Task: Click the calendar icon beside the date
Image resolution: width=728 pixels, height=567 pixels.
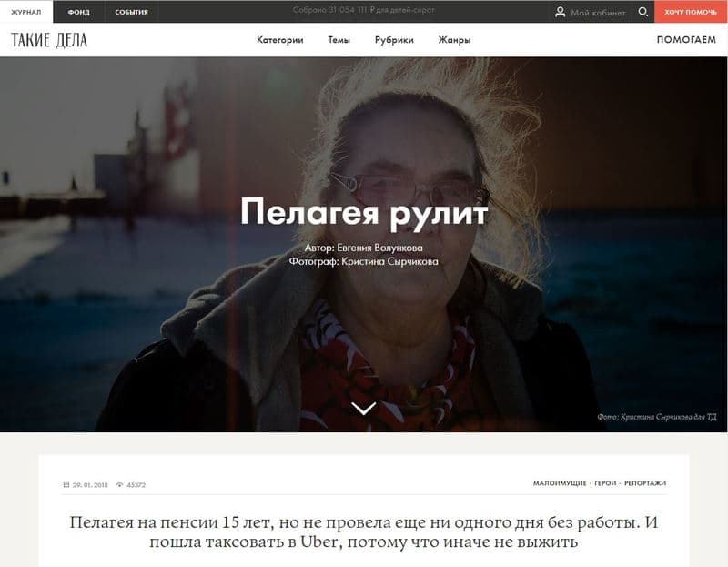Action: pyautogui.click(x=66, y=484)
